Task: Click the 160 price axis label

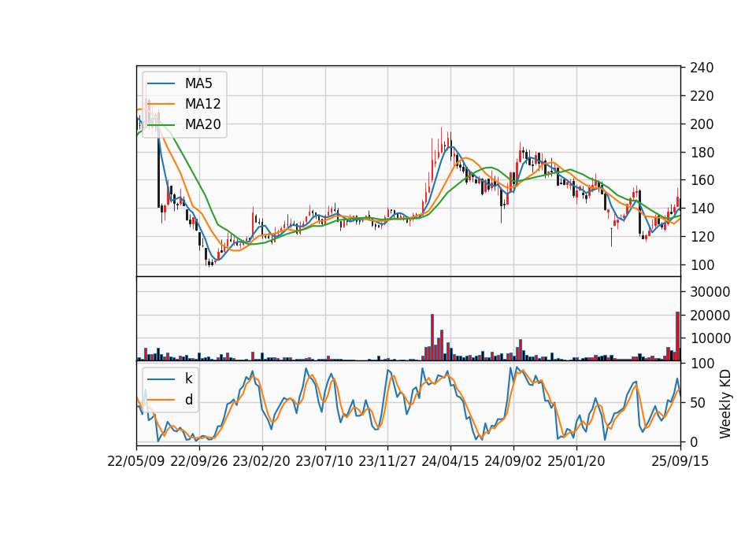Action: point(702,180)
